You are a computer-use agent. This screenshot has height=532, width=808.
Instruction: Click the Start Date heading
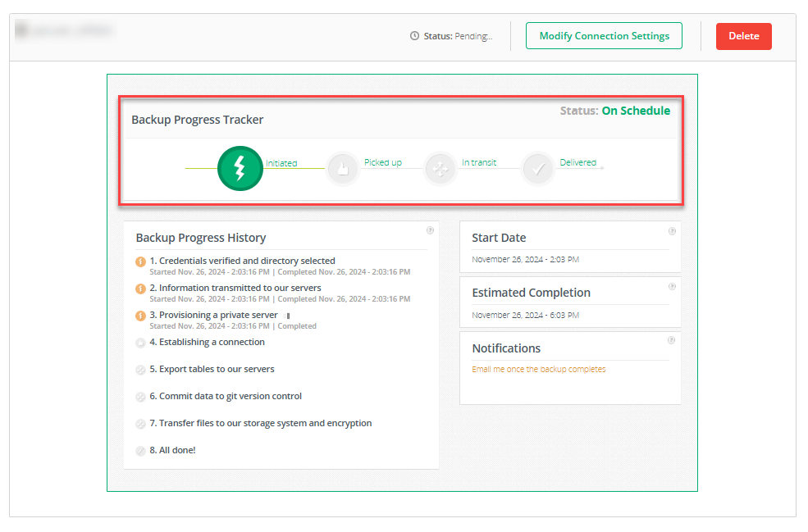499,238
